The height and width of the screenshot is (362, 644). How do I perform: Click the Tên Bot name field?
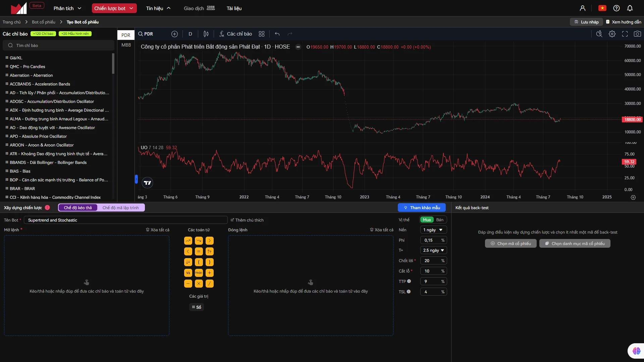click(x=125, y=220)
